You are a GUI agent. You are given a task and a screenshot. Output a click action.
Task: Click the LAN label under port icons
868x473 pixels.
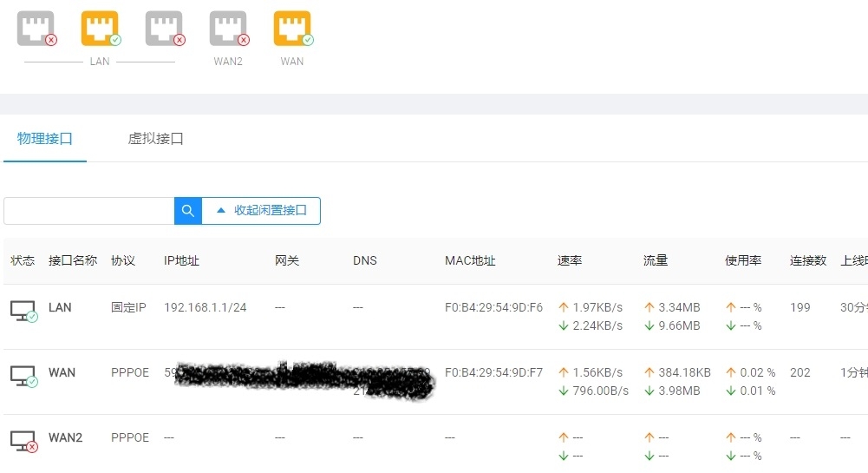click(101, 62)
